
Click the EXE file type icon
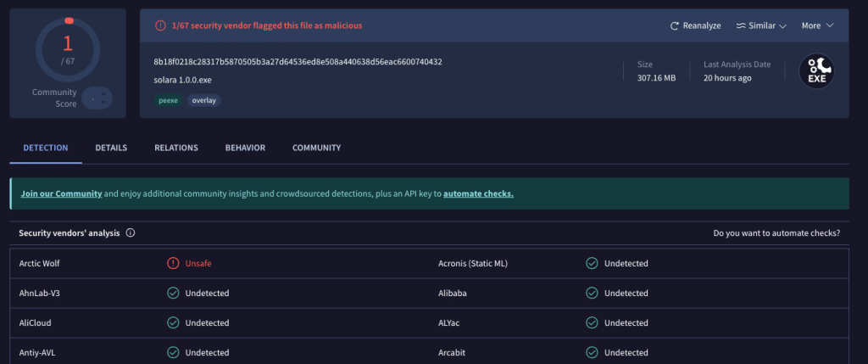[817, 72]
